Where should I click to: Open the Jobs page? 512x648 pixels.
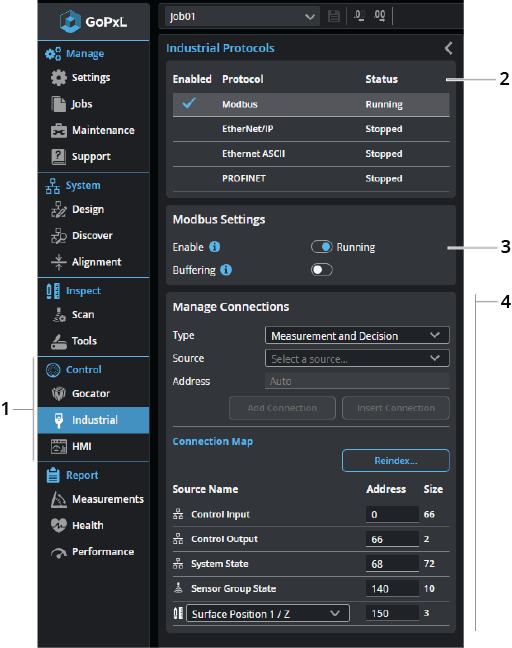tap(82, 104)
